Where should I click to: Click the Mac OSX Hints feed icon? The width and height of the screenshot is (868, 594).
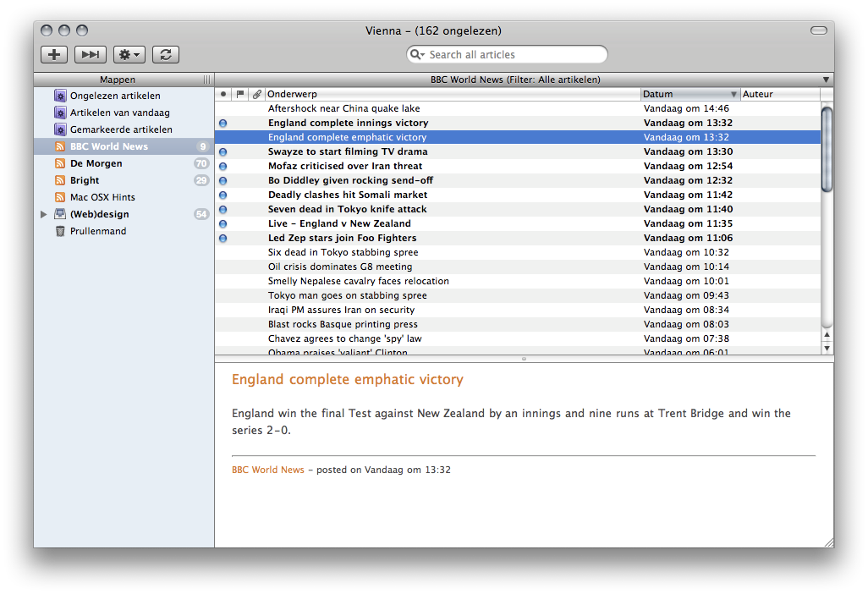click(60, 197)
